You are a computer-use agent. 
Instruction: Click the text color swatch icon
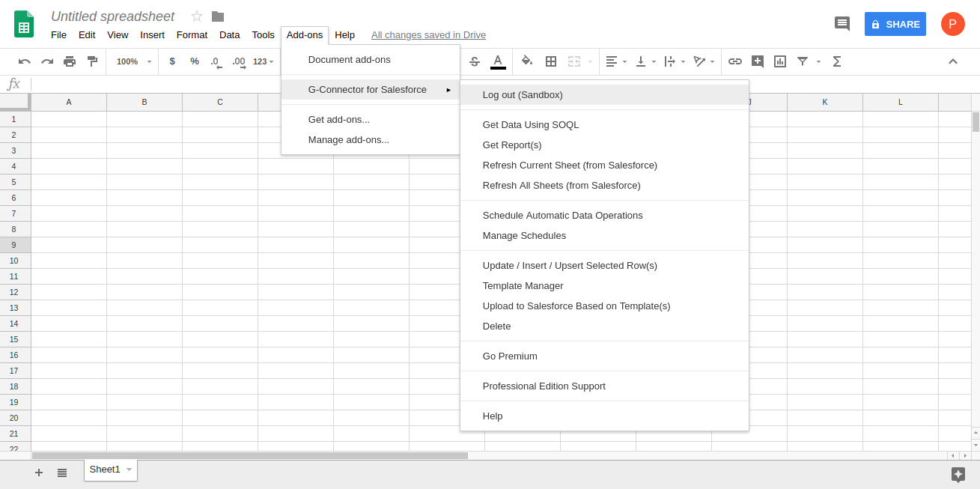click(x=498, y=61)
